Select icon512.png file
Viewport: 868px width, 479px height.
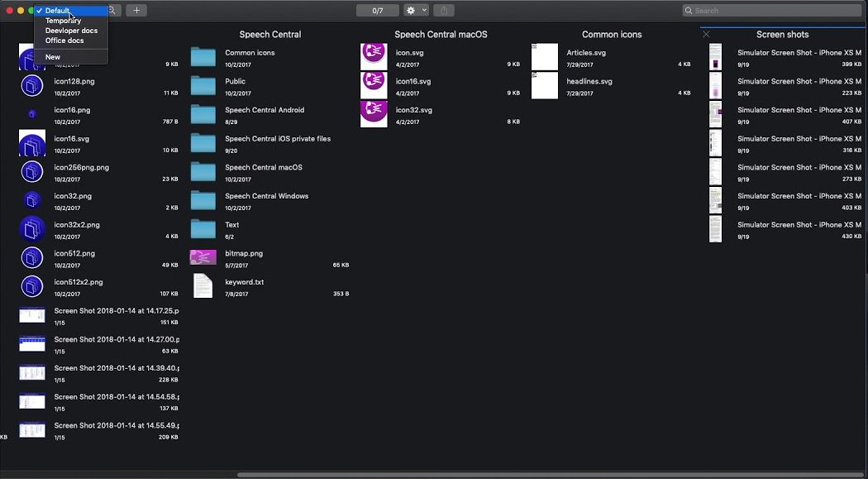click(98, 259)
